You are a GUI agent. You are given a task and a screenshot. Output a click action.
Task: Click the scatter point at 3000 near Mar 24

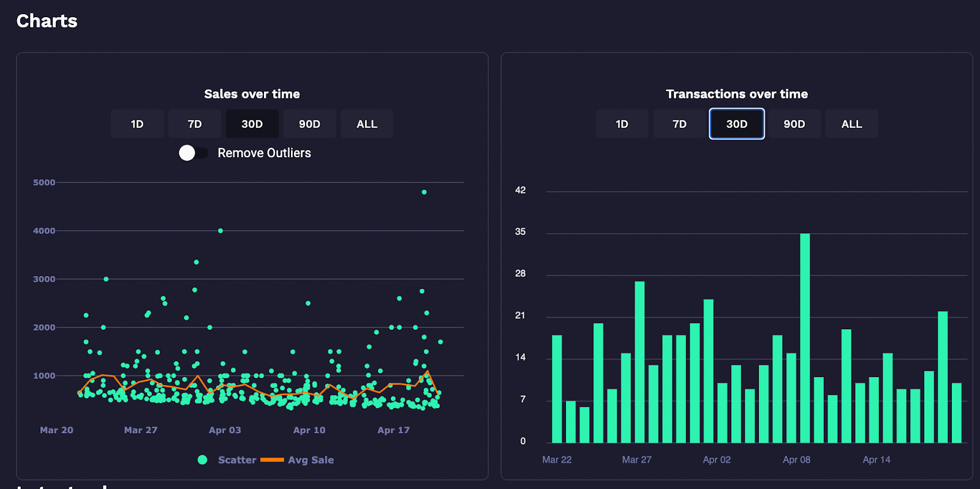106,279
